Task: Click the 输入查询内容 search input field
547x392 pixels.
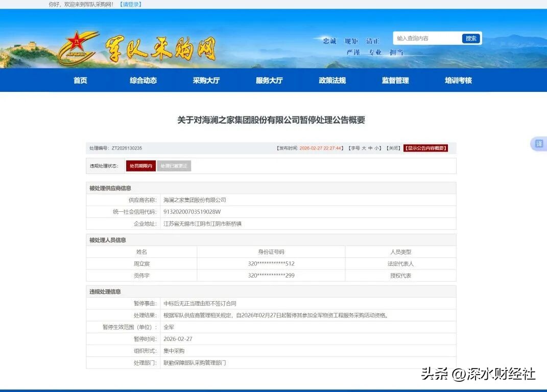Action: tap(427, 38)
